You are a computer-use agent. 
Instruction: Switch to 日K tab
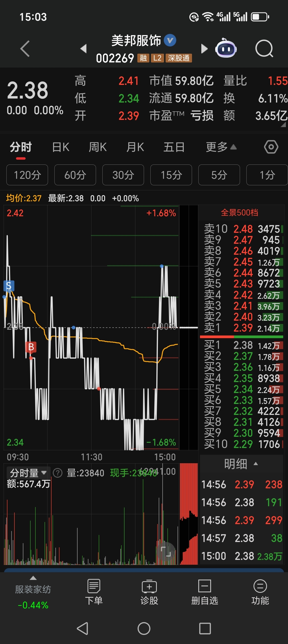tap(61, 147)
